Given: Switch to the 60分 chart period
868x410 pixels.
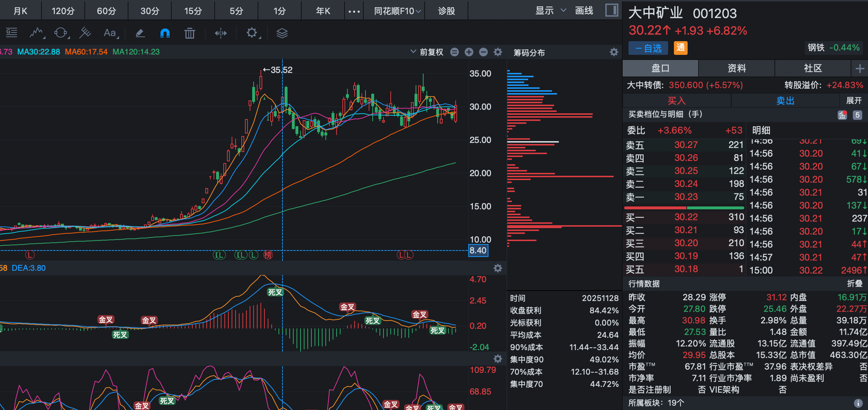Looking at the screenshot, I should pos(106,11).
